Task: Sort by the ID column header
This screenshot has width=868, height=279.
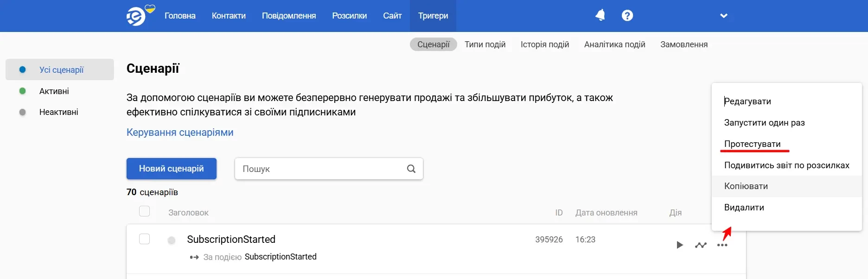Action: point(559,213)
